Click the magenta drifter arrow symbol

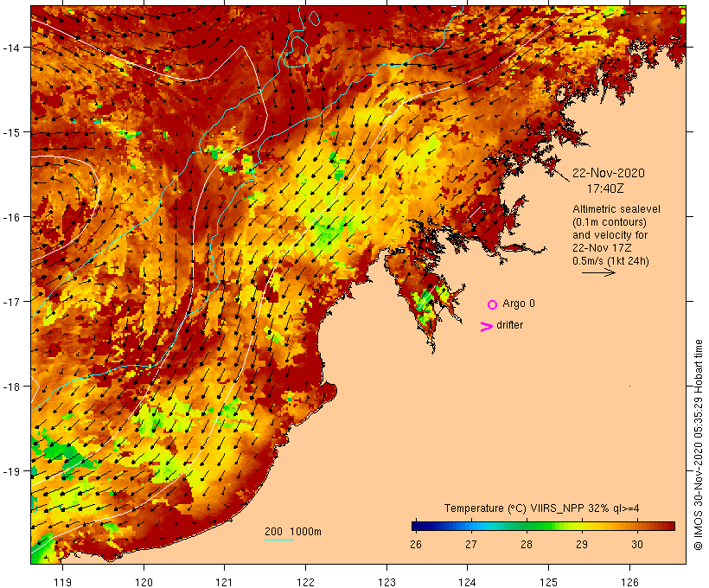pyautogui.click(x=486, y=327)
